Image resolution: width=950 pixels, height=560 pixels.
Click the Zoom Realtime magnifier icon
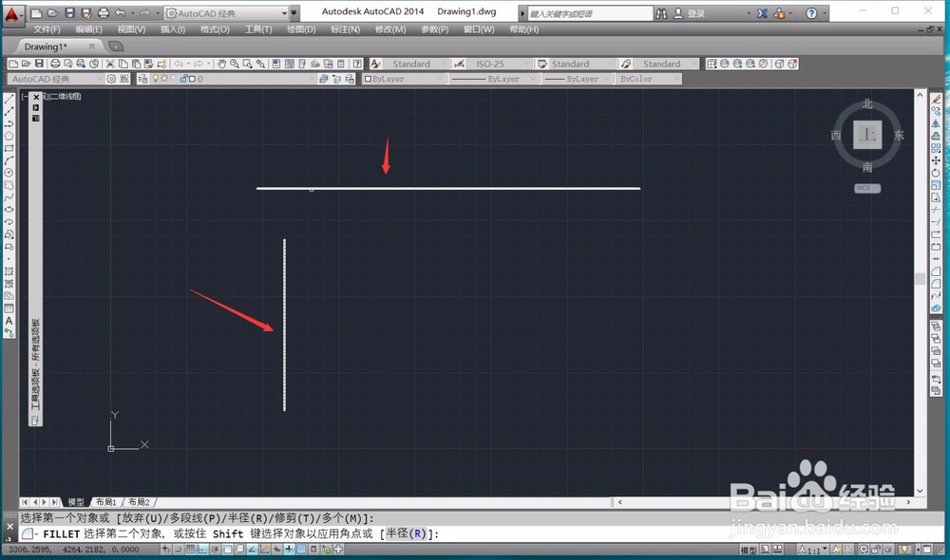coord(235,64)
